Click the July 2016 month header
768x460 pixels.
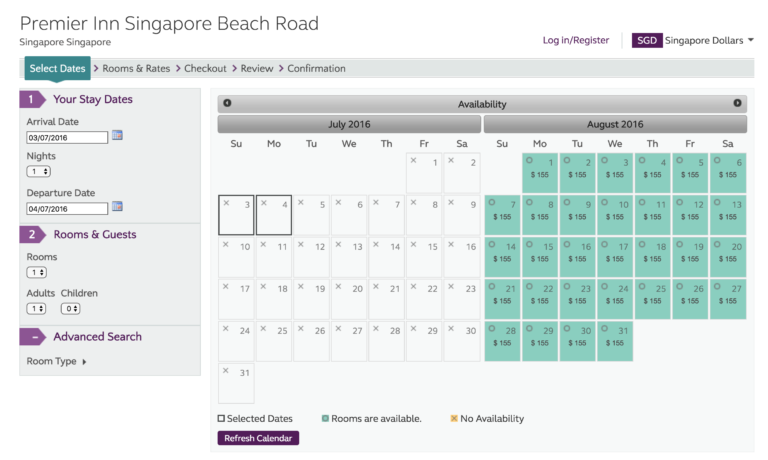click(x=349, y=124)
